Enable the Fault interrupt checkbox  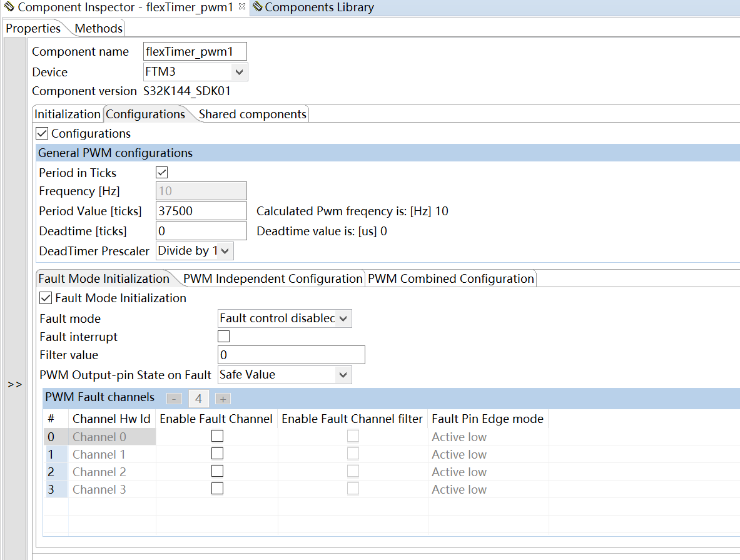[x=224, y=336]
